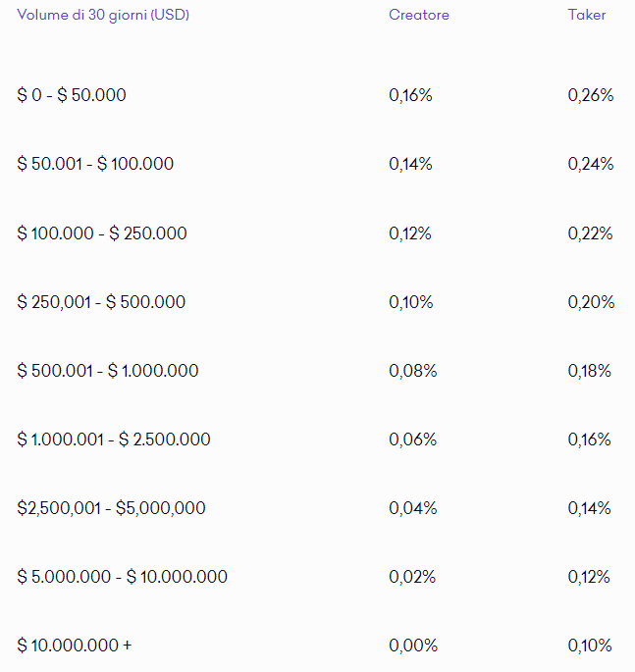
Task: Select the 0,10% Creatore fee cell
Action: (x=411, y=302)
